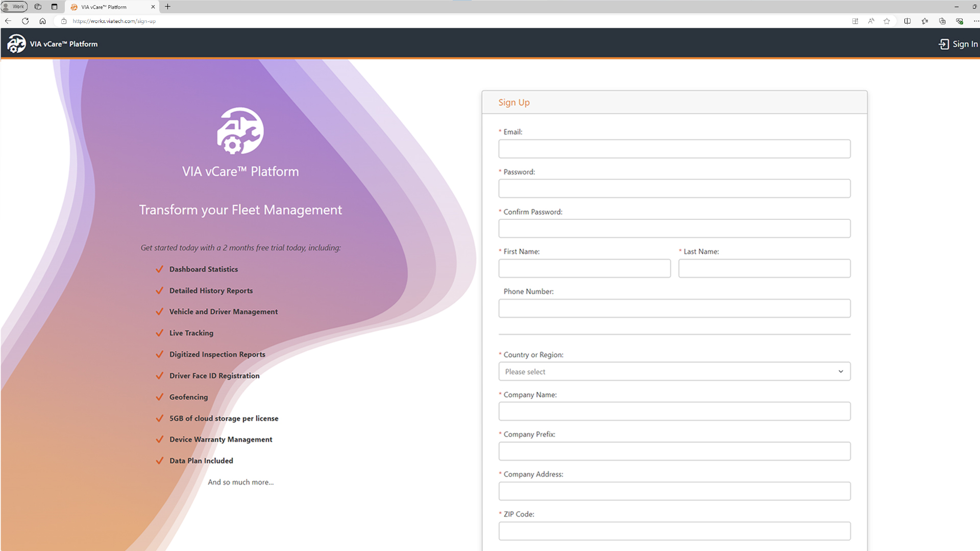Open the browser Settings and more menu
Screen dimensions: 980x551
976,21
